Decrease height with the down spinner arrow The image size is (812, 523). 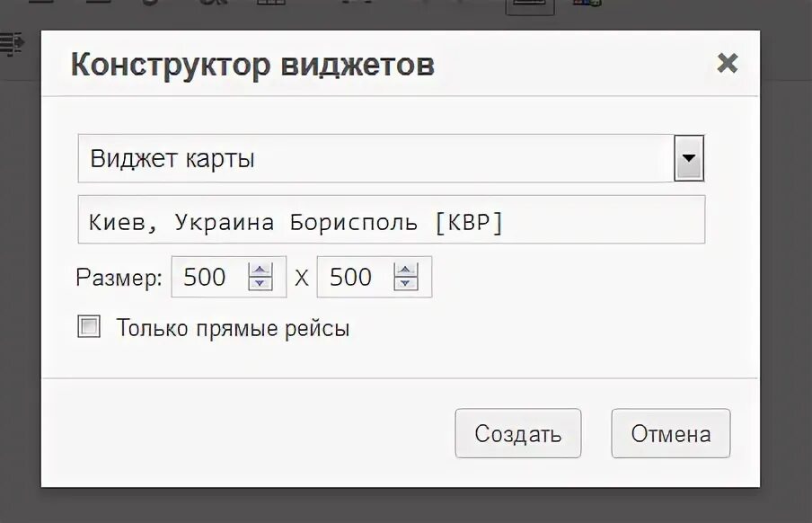[407, 285]
